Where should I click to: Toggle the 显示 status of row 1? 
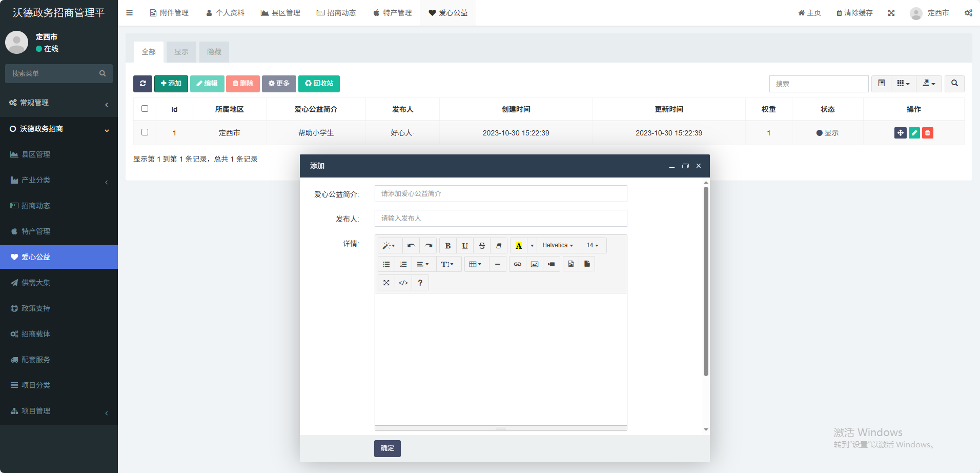click(x=827, y=133)
